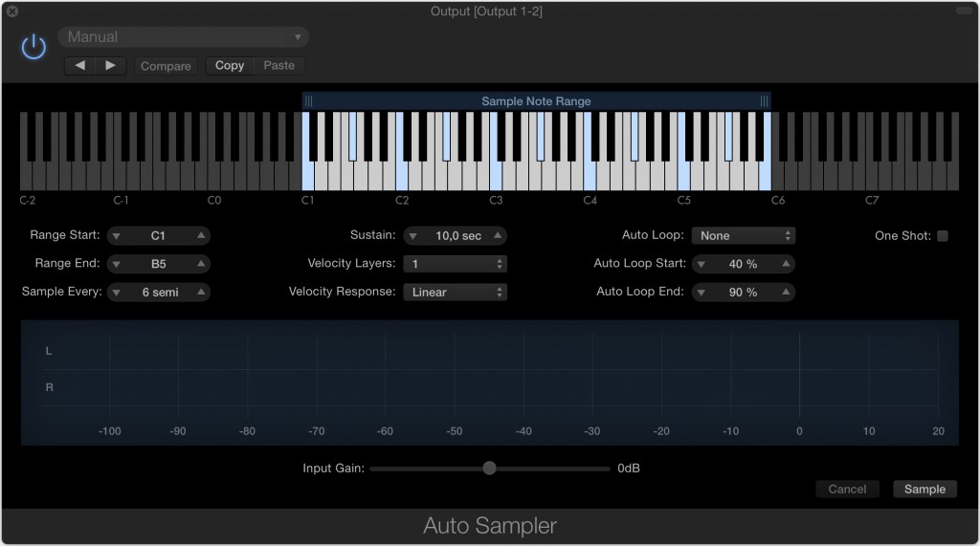Screen dimensions: 980x546
Task: Decrease the Range End value
Action: pos(116,264)
